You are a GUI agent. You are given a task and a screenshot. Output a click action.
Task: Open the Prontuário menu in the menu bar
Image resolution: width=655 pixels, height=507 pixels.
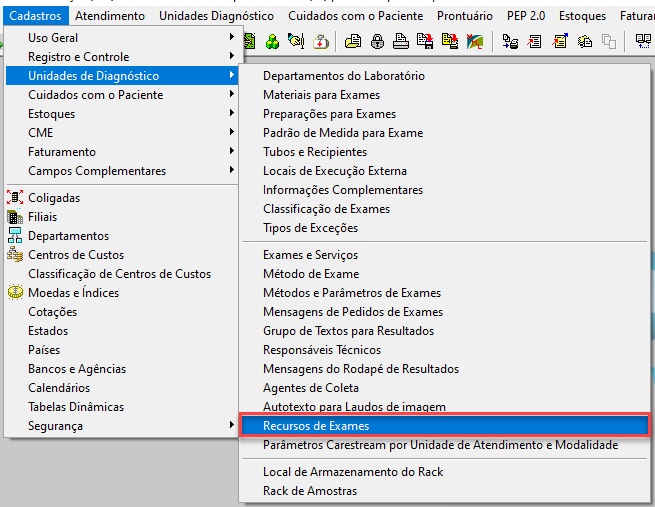[465, 16]
